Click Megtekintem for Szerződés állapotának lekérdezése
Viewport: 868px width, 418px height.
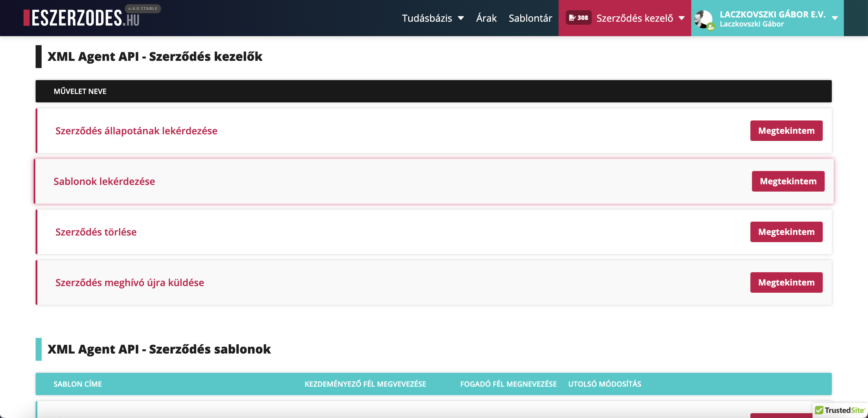(786, 131)
